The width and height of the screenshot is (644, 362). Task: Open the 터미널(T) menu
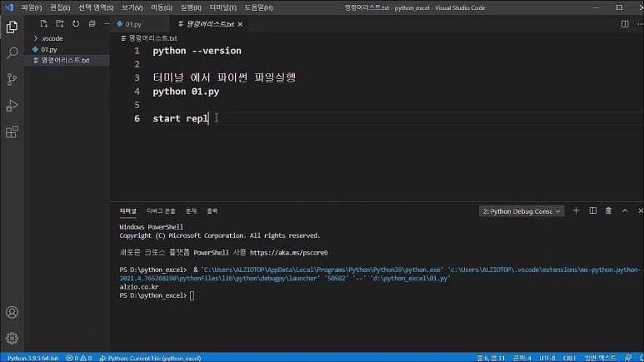tap(223, 7)
